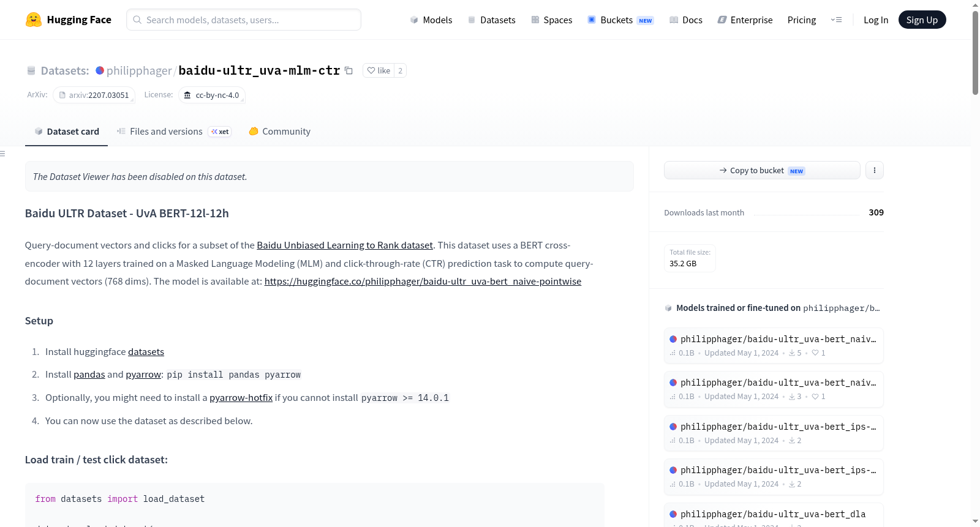
Task: Click the Sign Up button
Action: tap(922, 20)
